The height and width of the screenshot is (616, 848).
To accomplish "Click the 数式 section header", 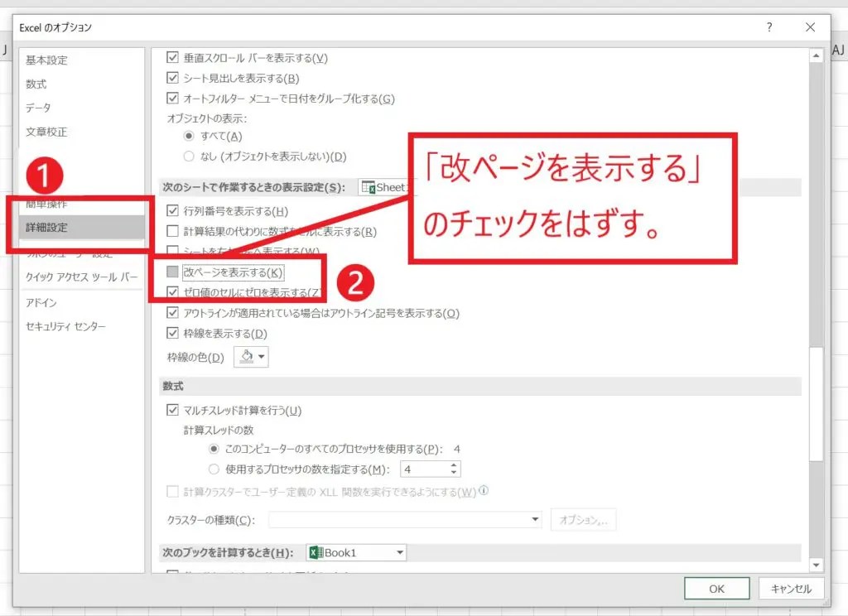I will [173, 386].
